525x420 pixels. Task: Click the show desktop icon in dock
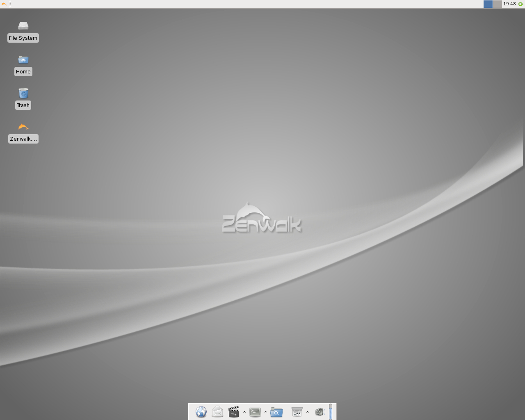(297, 412)
